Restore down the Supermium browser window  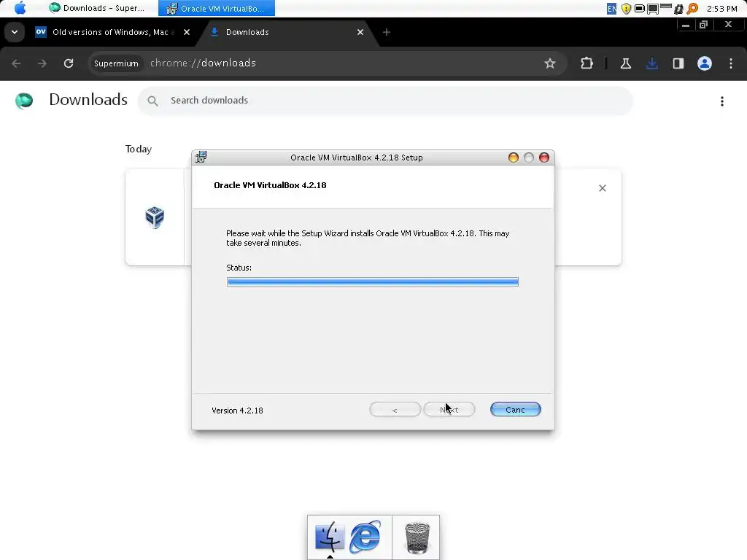tap(703, 25)
